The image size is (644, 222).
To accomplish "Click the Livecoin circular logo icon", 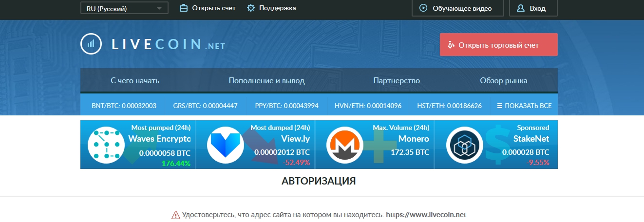I will 91,44.
